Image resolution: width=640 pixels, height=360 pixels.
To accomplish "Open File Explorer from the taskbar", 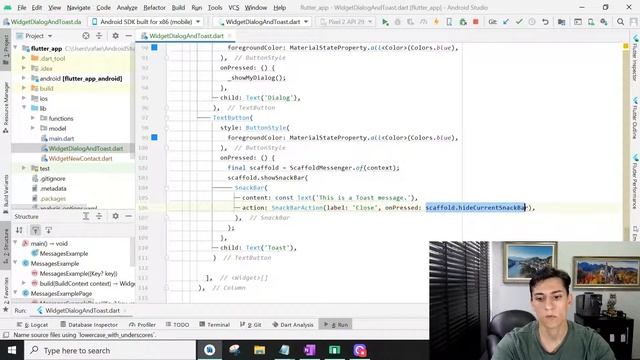I will click(x=259, y=350).
